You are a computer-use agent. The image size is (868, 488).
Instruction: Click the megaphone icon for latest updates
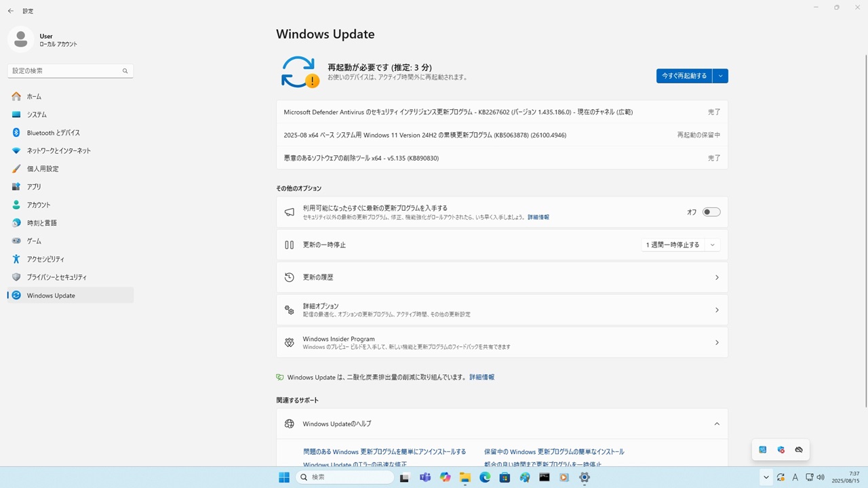(290, 212)
